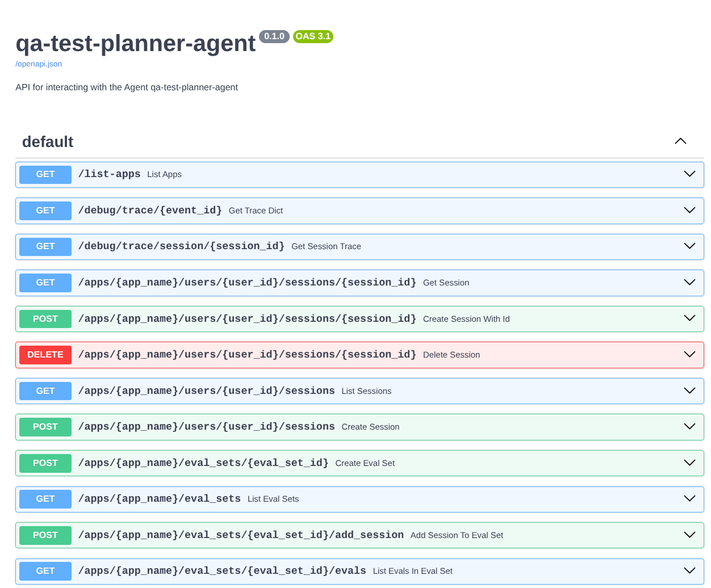The width and height of the screenshot is (711, 588).
Task: Expand Delete Session row chevron
Action: pos(689,355)
